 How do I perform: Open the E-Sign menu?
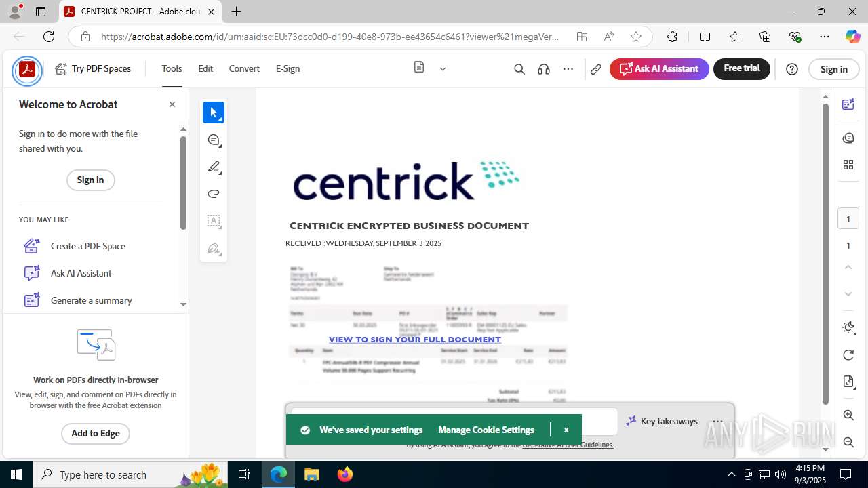(288, 68)
